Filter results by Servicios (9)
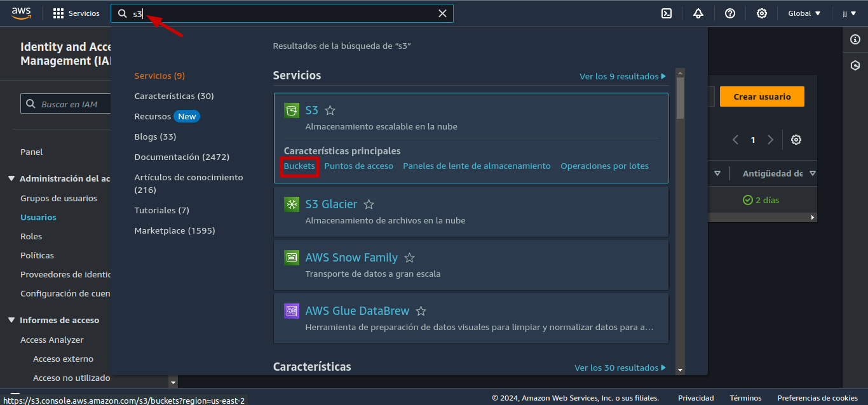 tap(159, 76)
